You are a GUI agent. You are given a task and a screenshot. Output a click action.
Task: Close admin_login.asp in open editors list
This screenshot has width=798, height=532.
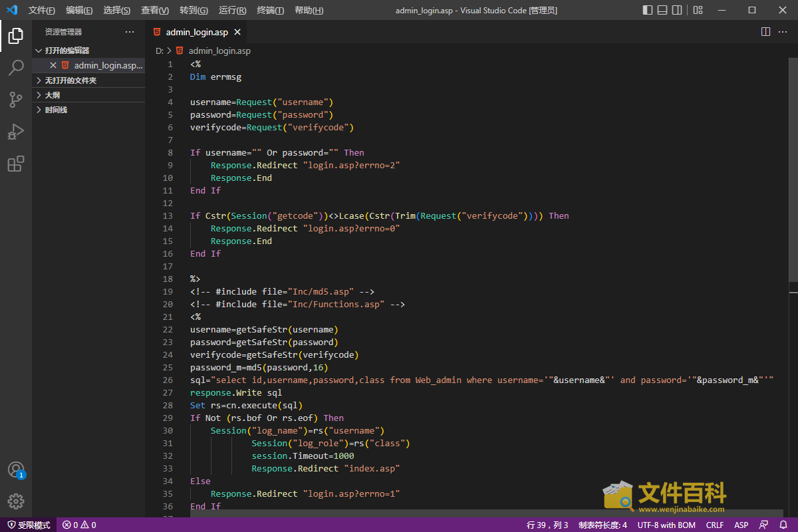53,65
